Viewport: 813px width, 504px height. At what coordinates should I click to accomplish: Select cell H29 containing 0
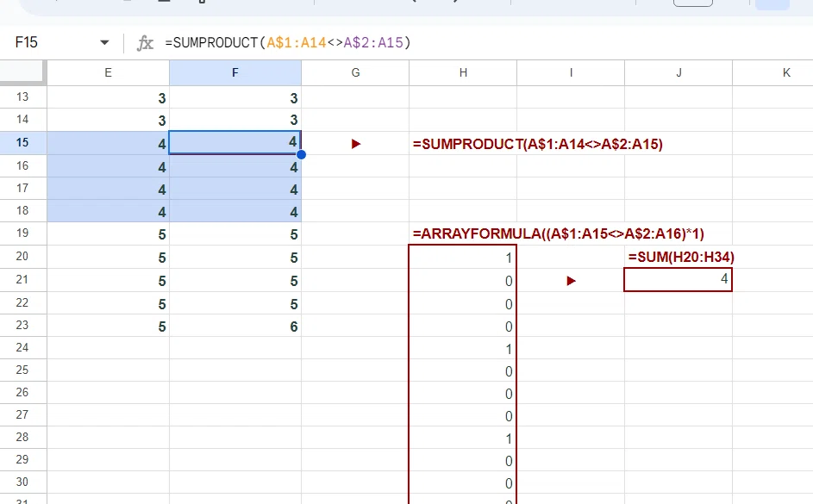tap(463, 460)
